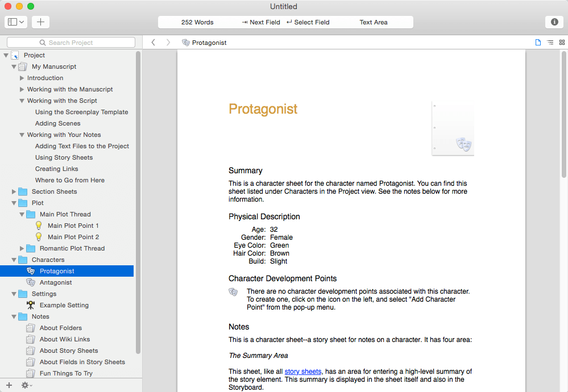Switch to document page view icon
The image size is (568, 392).
coord(538,43)
